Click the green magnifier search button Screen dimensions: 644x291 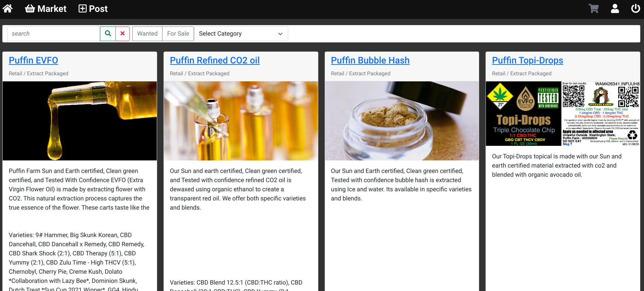pyautogui.click(x=108, y=34)
